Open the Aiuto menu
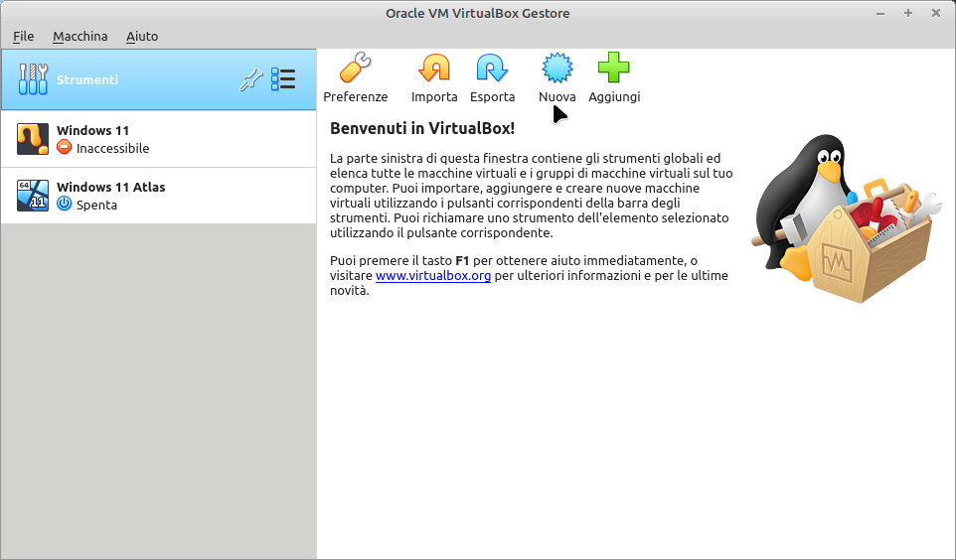Image resolution: width=956 pixels, height=560 pixels. coord(142,36)
